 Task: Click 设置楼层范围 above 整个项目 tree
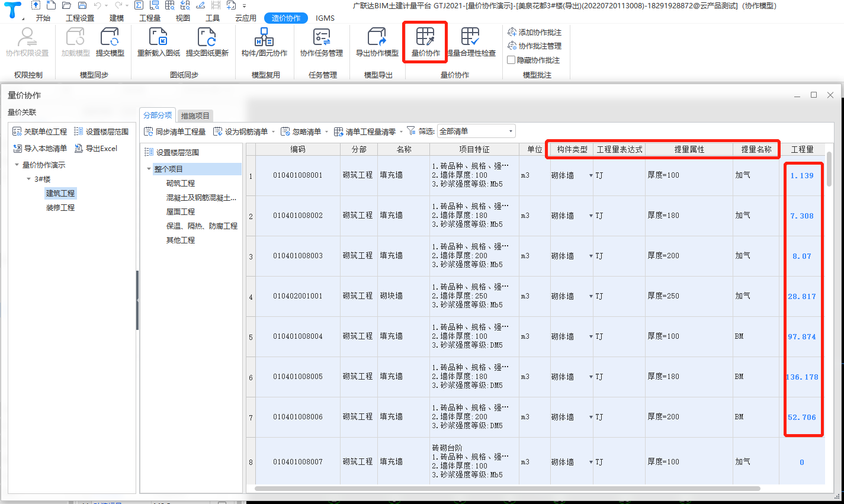pos(172,152)
